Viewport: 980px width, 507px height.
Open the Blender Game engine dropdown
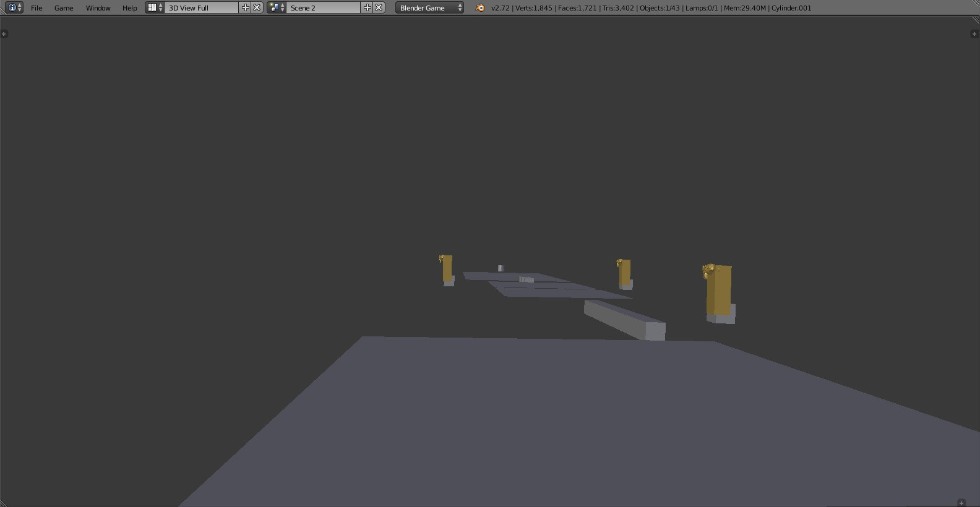click(430, 7)
